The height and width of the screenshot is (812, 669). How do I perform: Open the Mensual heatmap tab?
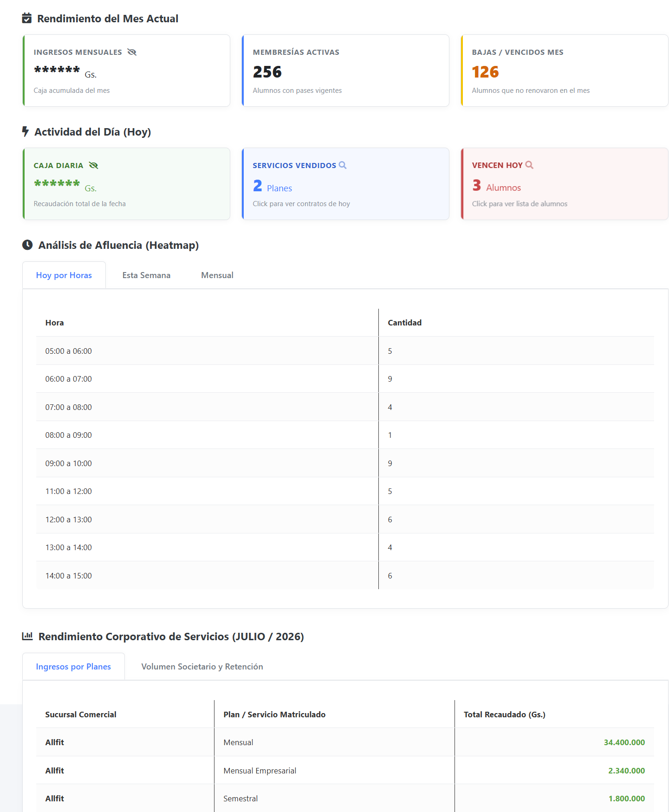tap(217, 275)
